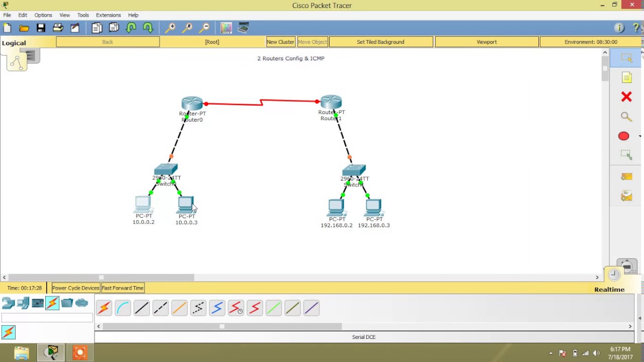Pick the automatic connection type cable
The image size is (644, 362).
pos(104,308)
